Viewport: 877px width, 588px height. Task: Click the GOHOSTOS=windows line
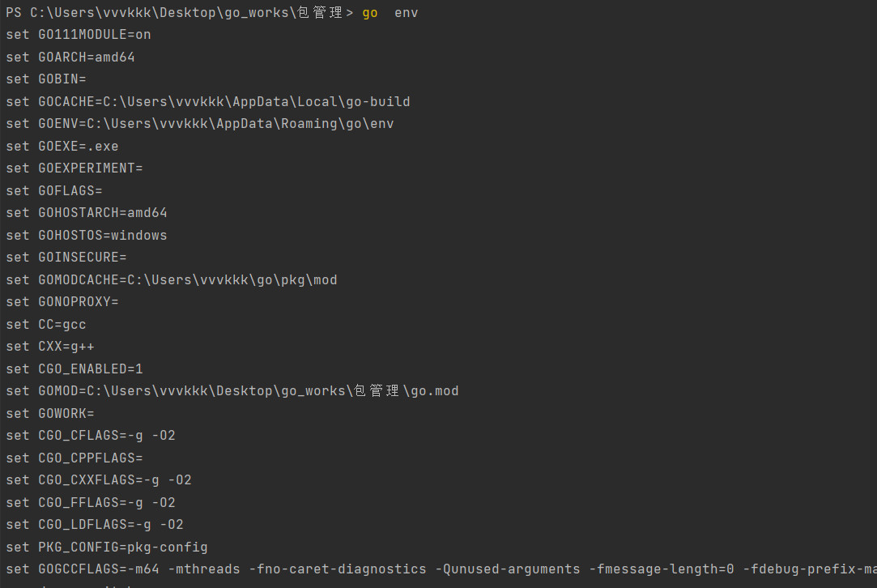[x=87, y=236]
